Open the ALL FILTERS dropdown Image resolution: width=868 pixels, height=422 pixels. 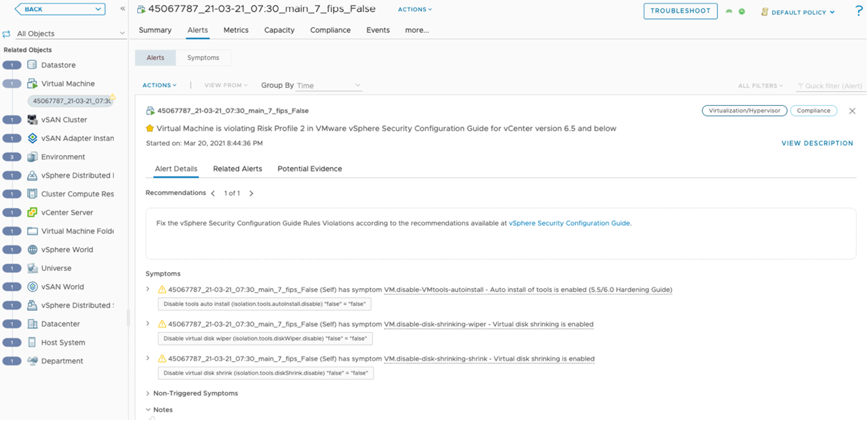[760, 85]
